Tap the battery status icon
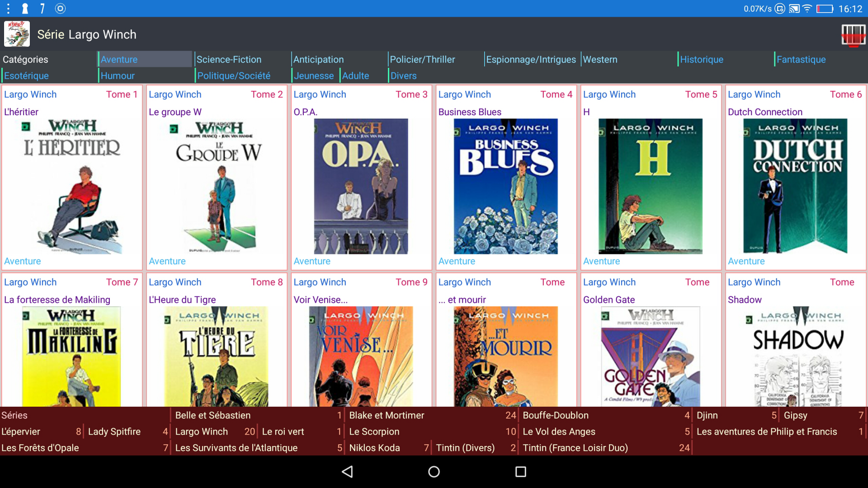This screenshot has height=488, width=868. pyautogui.click(x=824, y=9)
